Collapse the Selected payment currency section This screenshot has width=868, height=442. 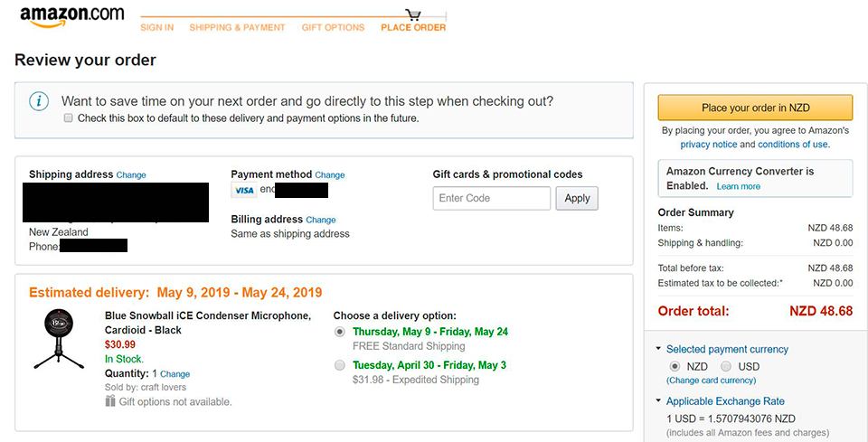658,349
